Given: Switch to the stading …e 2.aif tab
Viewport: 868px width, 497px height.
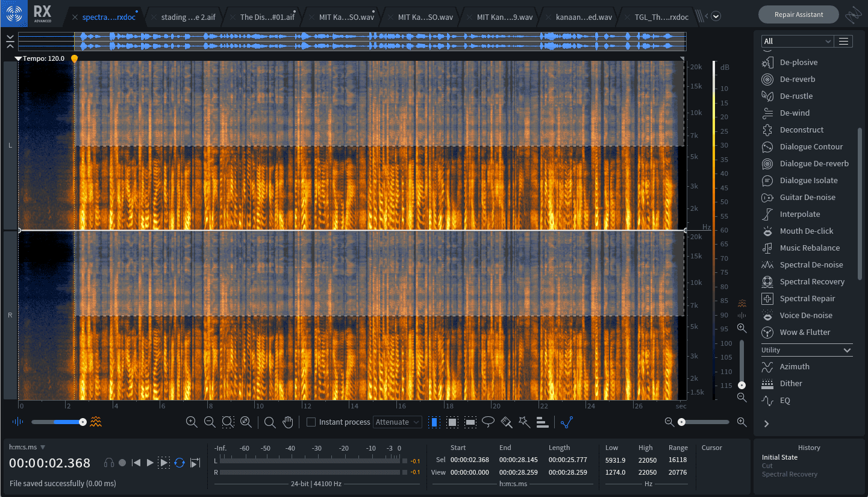Looking at the screenshot, I should (x=188, y=17).
